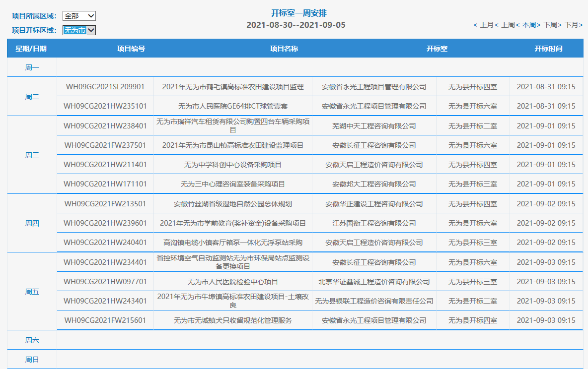Click project number WH09CG2021HW238401
The width and height of the screenshot is (588, 369).
pyautogui.click(x=105, y=126)
